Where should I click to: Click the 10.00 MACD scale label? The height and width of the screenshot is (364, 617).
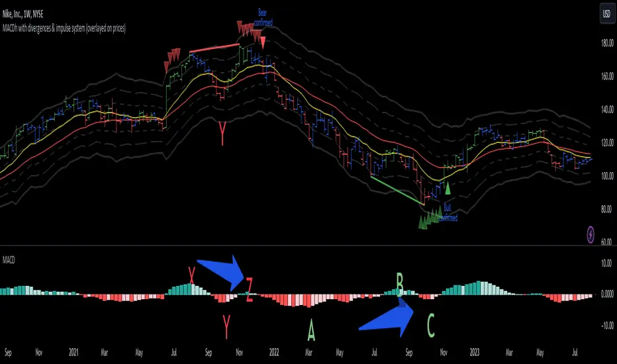[607, 263]
